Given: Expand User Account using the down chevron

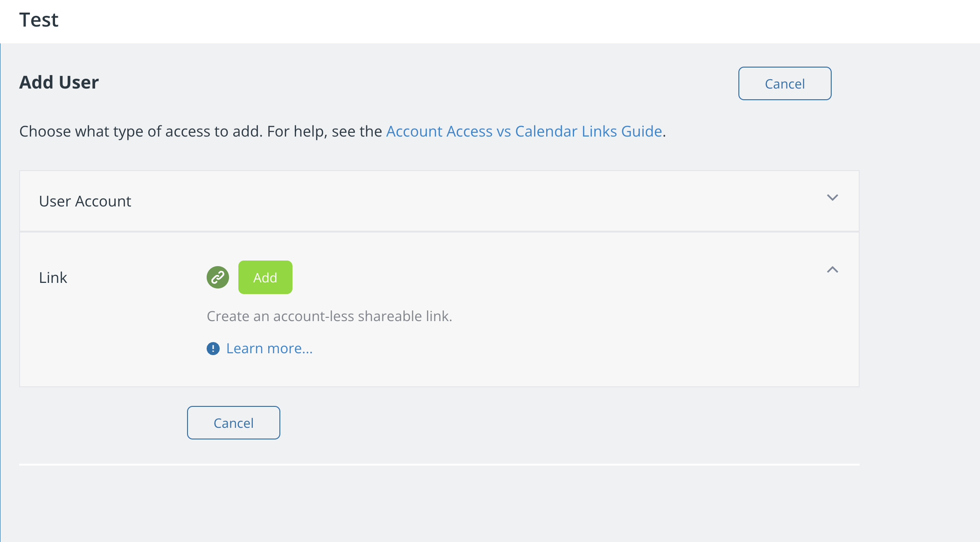Looking at the screenshot, I should point(833,198).
